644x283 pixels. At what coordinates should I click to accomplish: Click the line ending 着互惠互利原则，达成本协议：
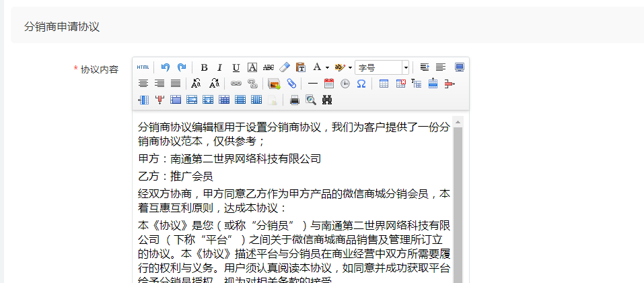click(x=213, y=208)
